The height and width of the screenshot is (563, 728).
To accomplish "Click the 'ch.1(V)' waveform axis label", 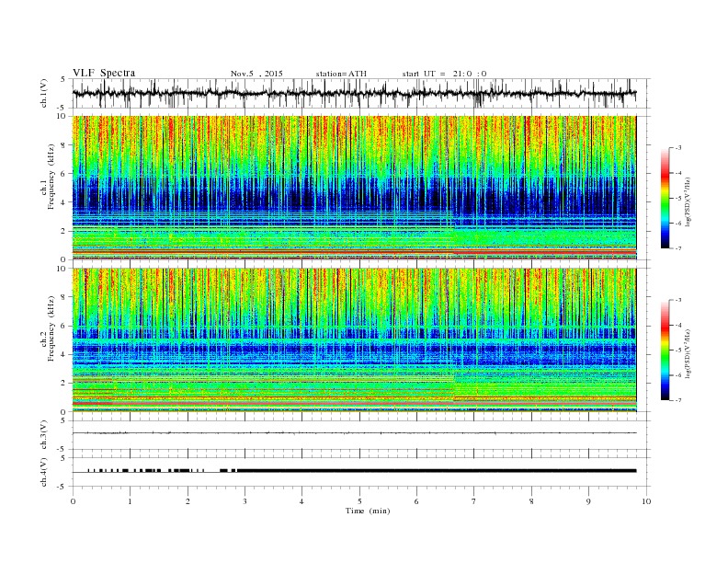I will 44,93.
